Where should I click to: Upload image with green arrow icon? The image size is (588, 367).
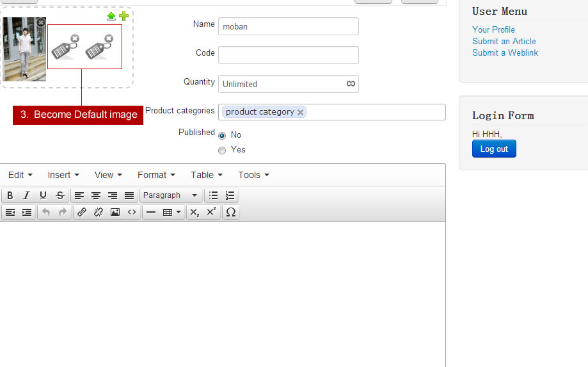(x=111, y=16)
